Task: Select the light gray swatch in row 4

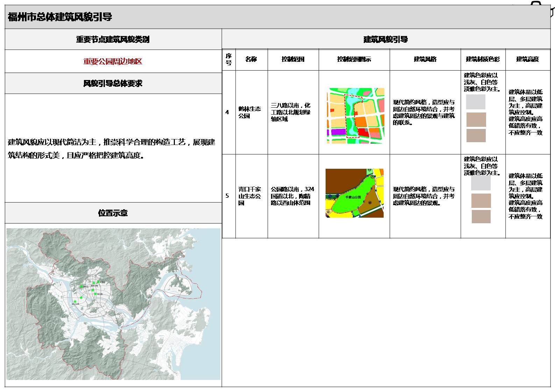Action: (476, 102)
